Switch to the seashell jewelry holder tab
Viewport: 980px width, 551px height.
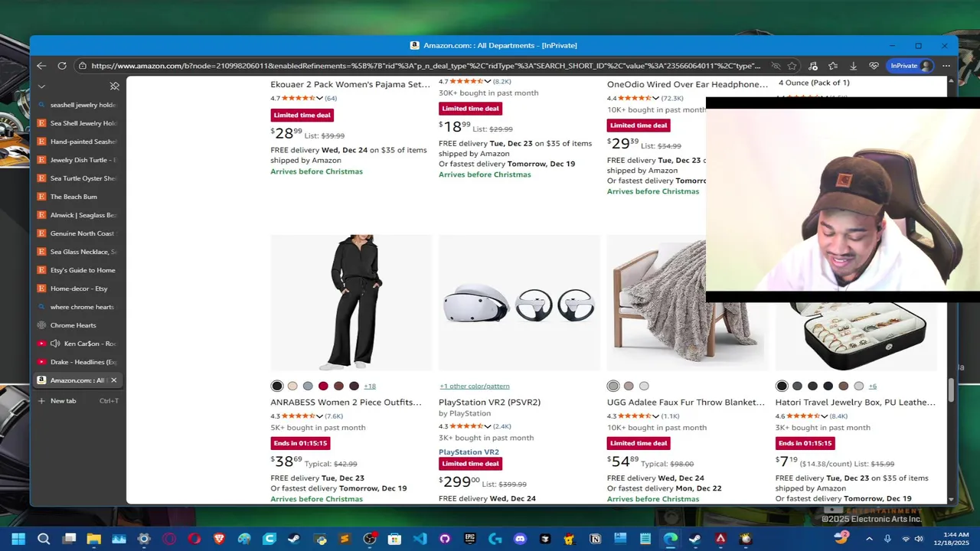tap(77, 105)
